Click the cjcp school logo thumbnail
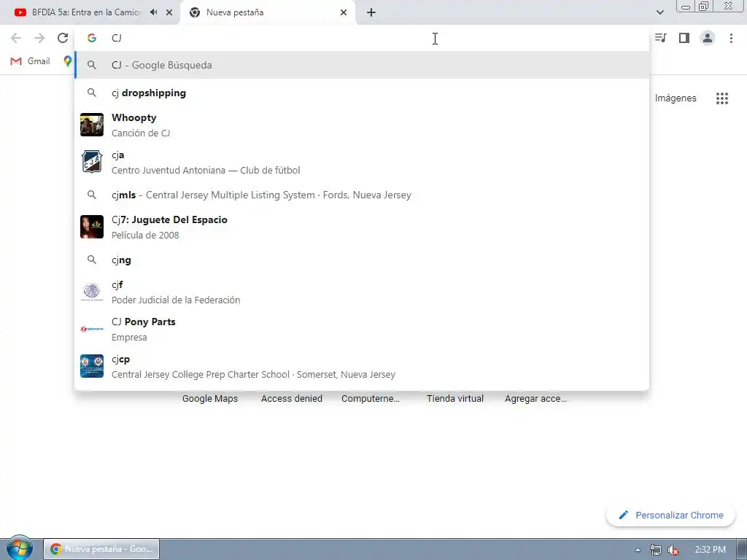Screen dimensions: 747x560 coord(92,366)
